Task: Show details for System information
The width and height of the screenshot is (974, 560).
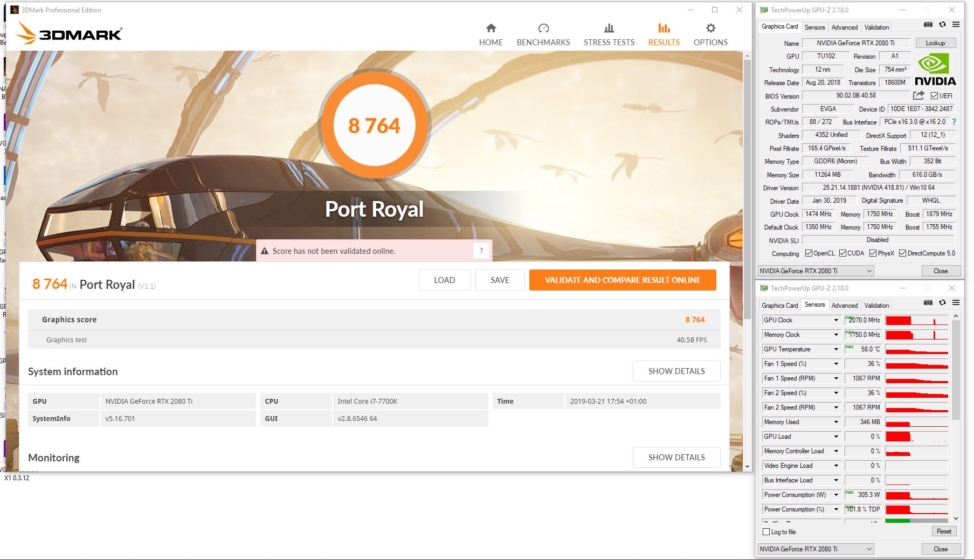Action: pyautogui.click(x=676, y=371)
